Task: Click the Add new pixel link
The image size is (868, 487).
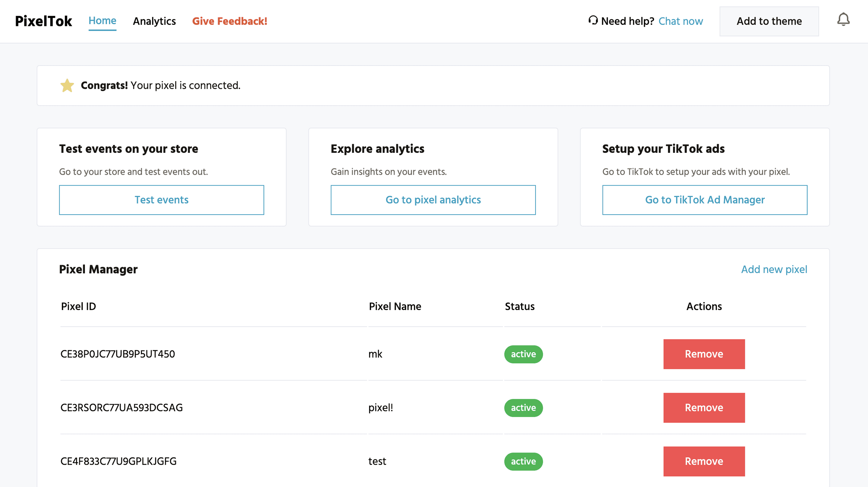Action: [x=774, y=269]
